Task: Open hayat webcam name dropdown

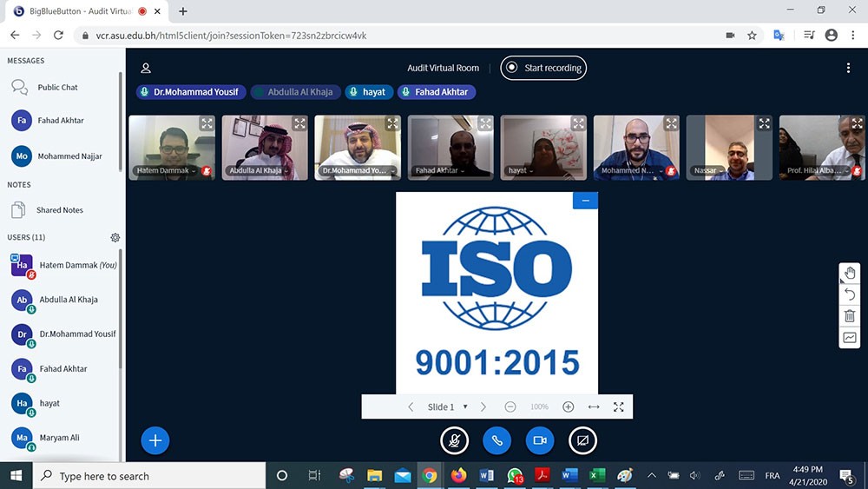Action: (x=520, y=170)
